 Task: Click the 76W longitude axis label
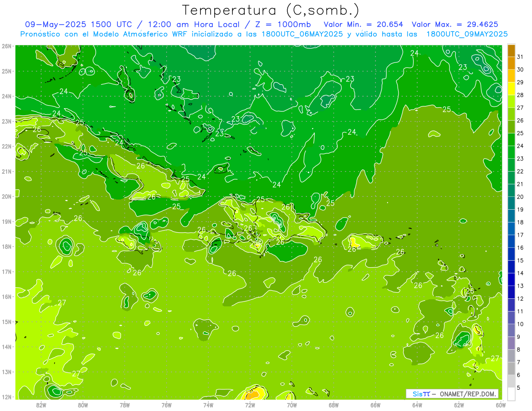click(166, 405)
